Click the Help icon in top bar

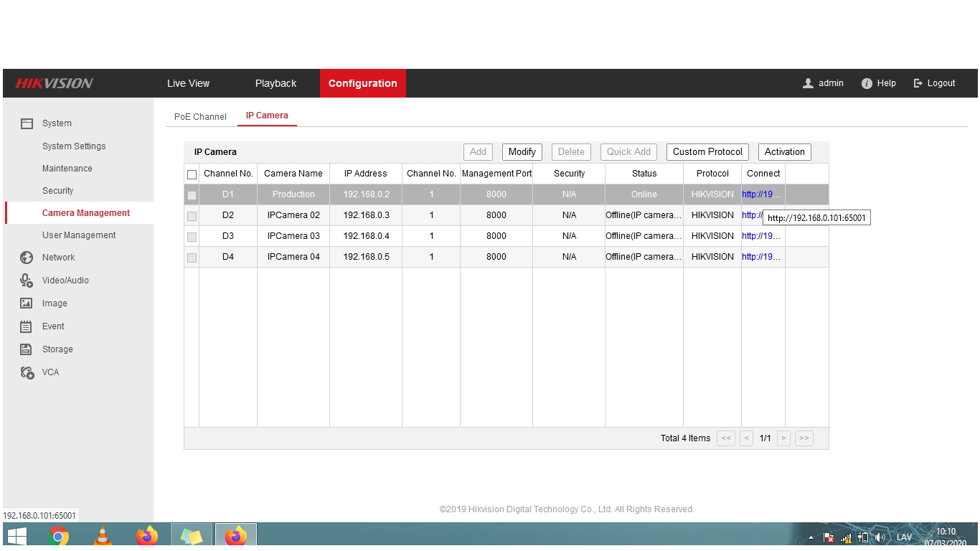pos(867,83)
